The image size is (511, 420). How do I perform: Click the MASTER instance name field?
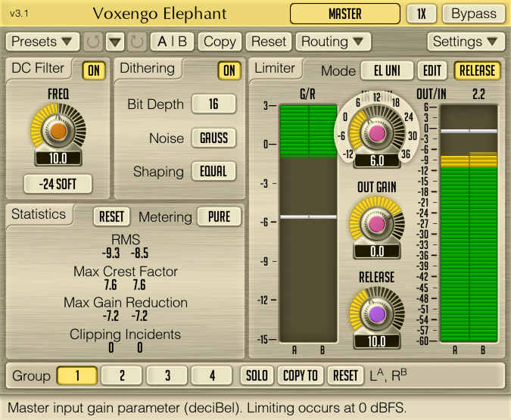(345, 14)
